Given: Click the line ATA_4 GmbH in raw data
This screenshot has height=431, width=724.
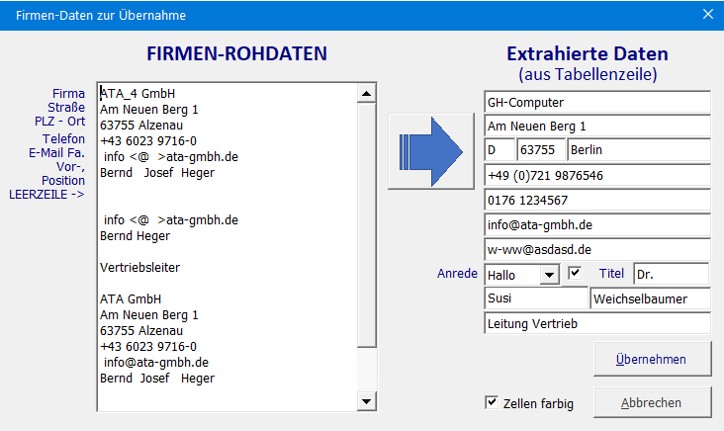Looking at the screenshot, I should click(138, 94).
